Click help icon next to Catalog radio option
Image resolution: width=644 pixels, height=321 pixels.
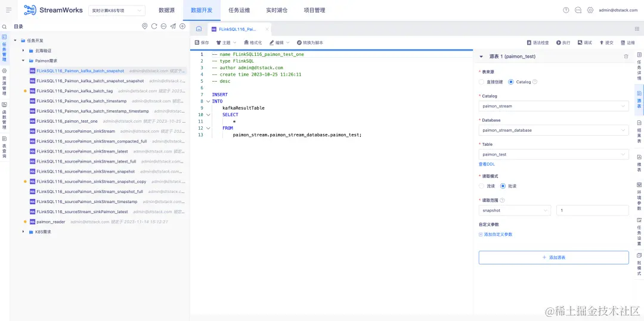(535, 82)
